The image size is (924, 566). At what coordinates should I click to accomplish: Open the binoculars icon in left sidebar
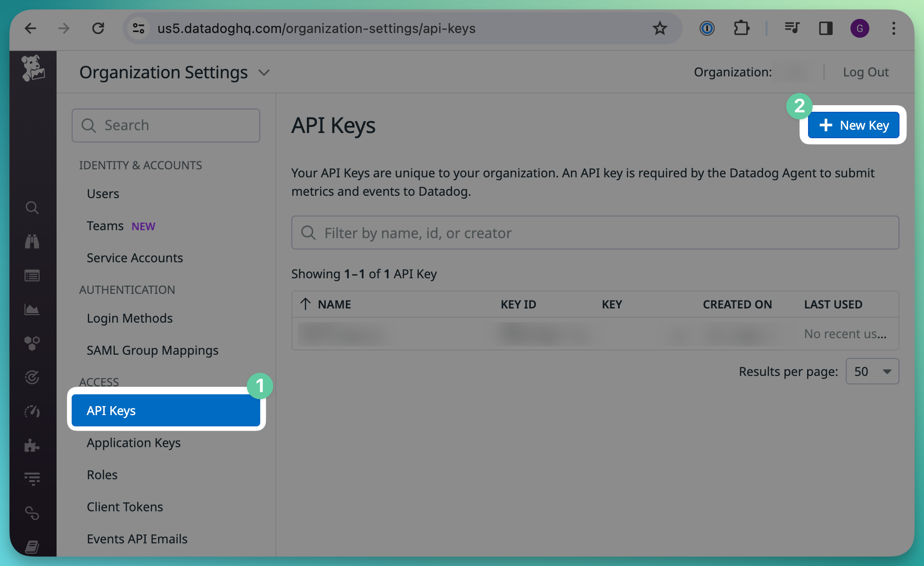[x=32, y=241]
